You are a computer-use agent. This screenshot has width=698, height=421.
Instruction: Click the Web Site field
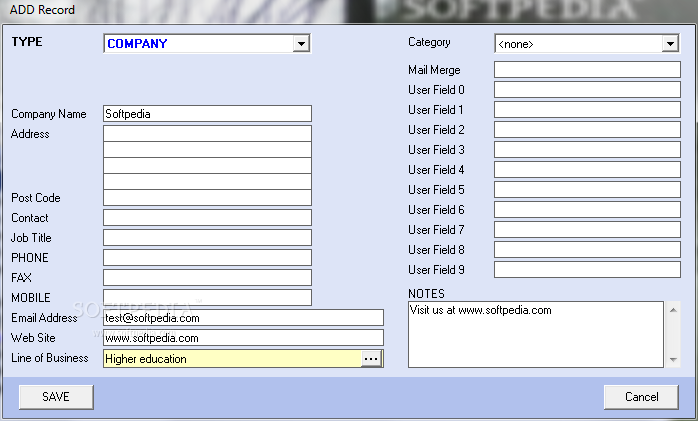tap(243, 338)
